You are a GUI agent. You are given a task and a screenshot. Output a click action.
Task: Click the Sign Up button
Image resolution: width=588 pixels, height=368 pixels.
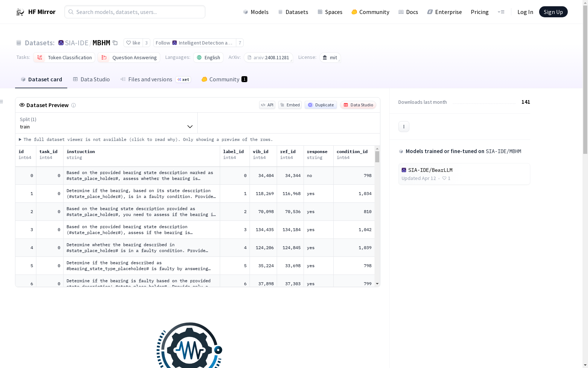pos(553,12)
